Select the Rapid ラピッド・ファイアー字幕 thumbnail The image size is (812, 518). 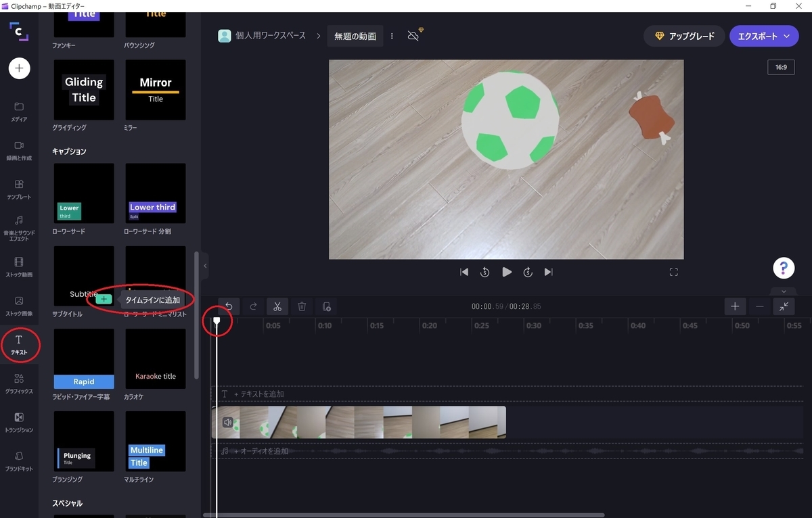[84, 359]
